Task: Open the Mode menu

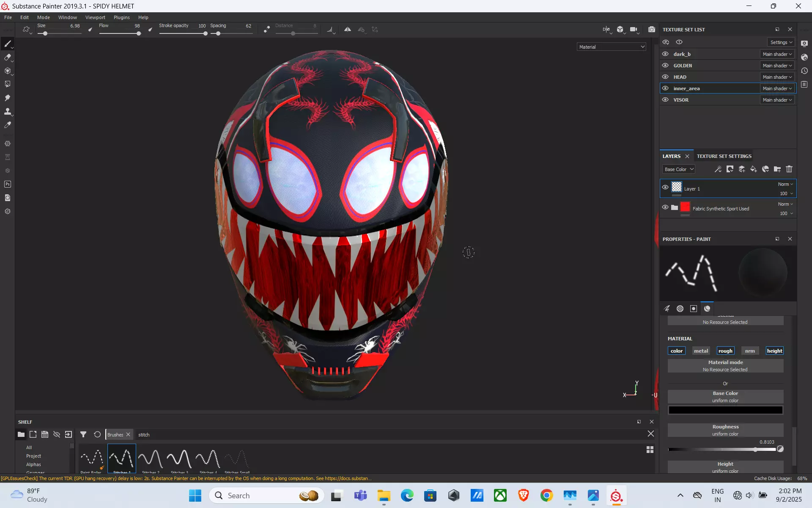Action: 44,17
